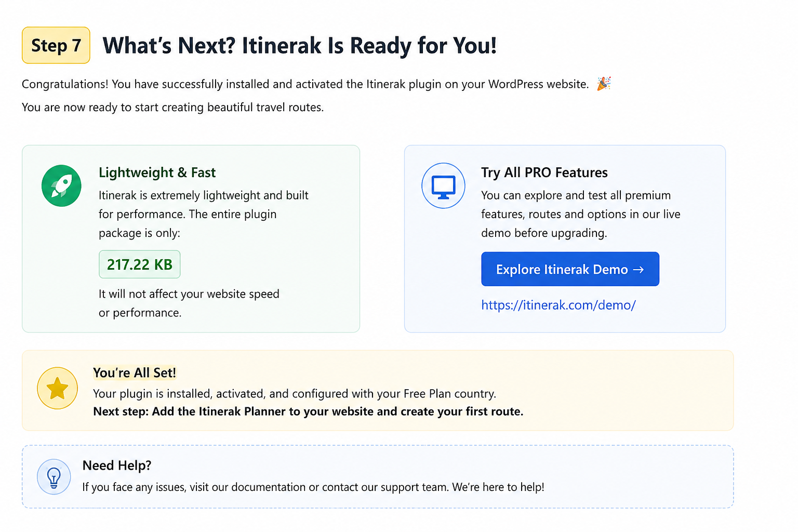Screen dimensions: 798x532
Task: Click "Itinerak is extremely lightweight and built" text
Action: (x=204, y=214)
